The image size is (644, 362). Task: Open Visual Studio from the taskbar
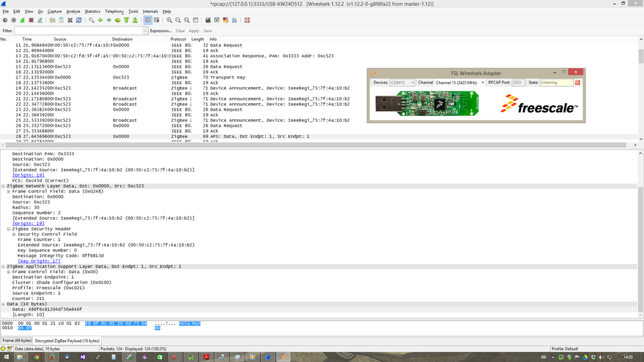[x=83, y=357]
